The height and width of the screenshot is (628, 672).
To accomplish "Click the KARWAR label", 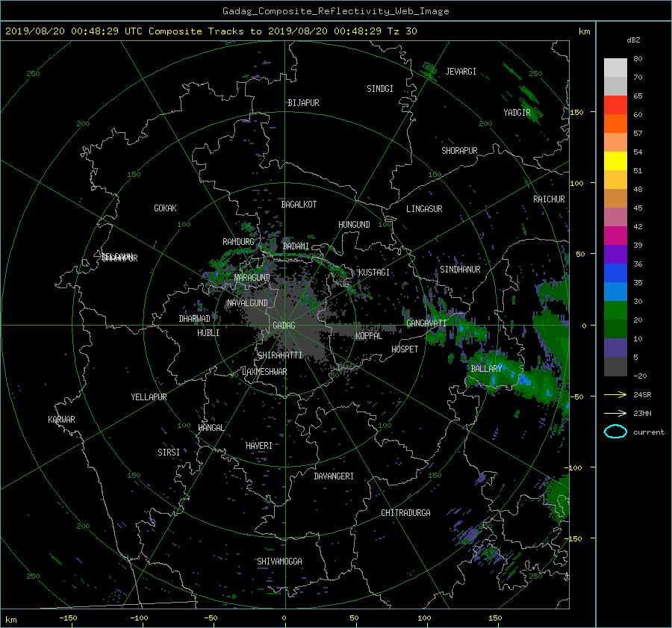I will tap(61, 420).
